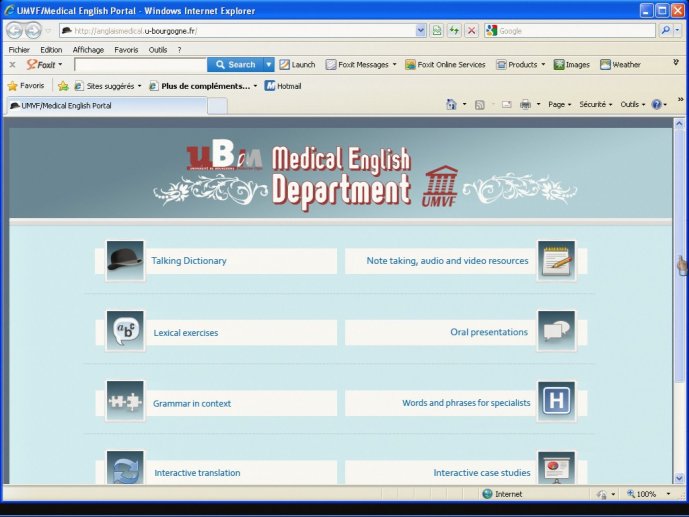
Task: Click the Foxit logo button
Action: pos(41,65)
